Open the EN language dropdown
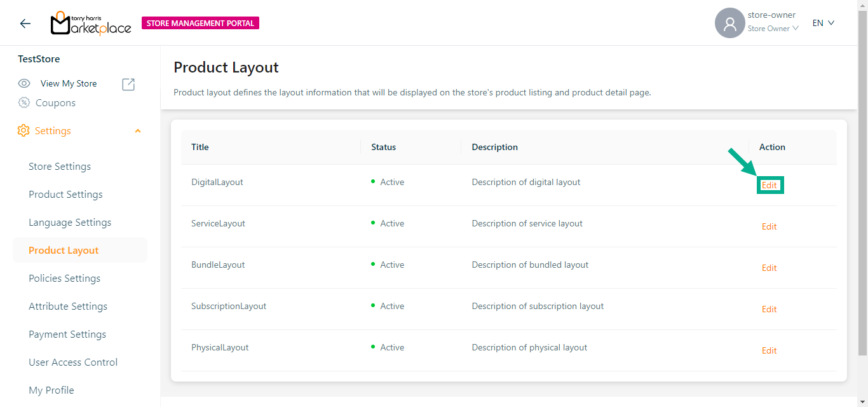 823,23
